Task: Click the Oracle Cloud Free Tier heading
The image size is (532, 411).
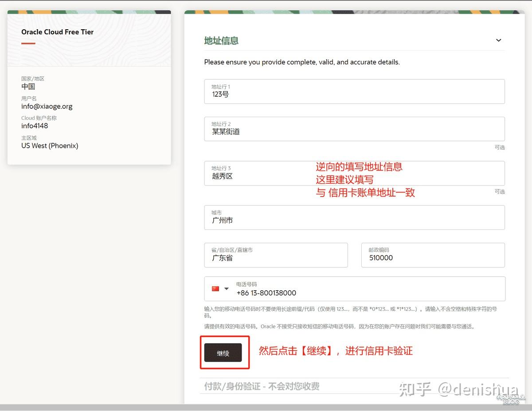Action: [x=57, y=32]
